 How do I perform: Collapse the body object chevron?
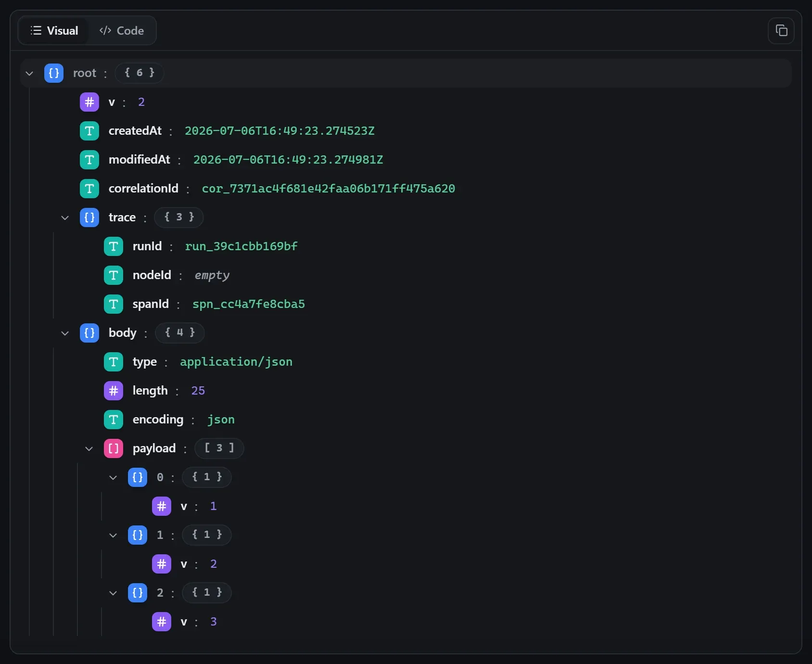65,333
